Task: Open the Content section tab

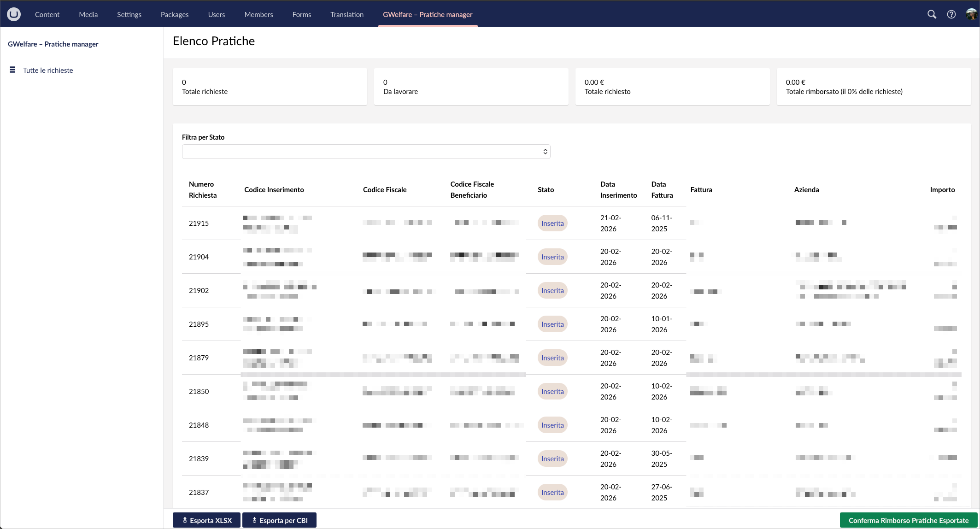Action: (47, 14)
